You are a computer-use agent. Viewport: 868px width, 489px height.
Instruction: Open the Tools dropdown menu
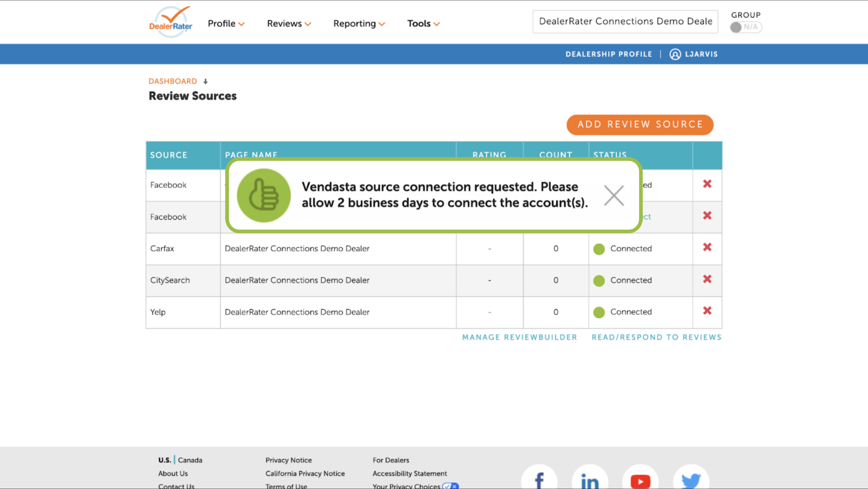pos(423,23)
